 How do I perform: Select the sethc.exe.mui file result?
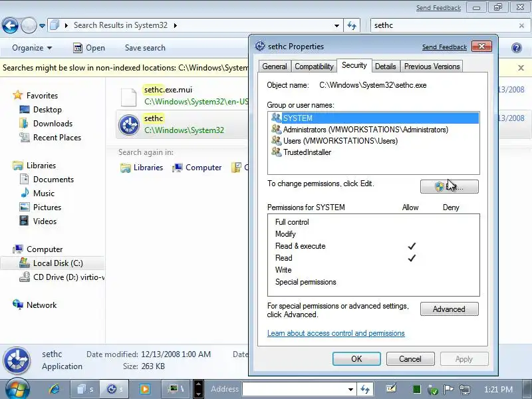pos(184,95)
